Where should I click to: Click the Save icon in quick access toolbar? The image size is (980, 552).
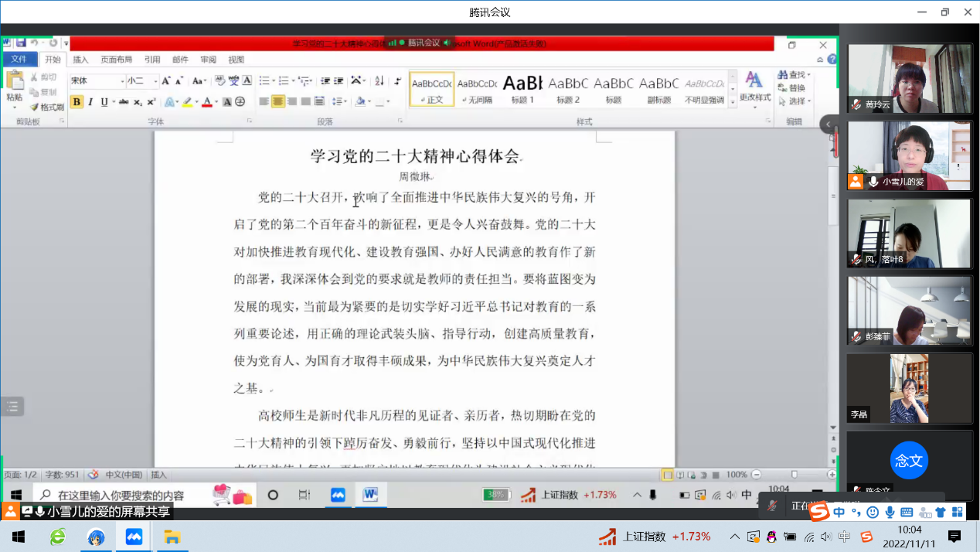point(21,43)
